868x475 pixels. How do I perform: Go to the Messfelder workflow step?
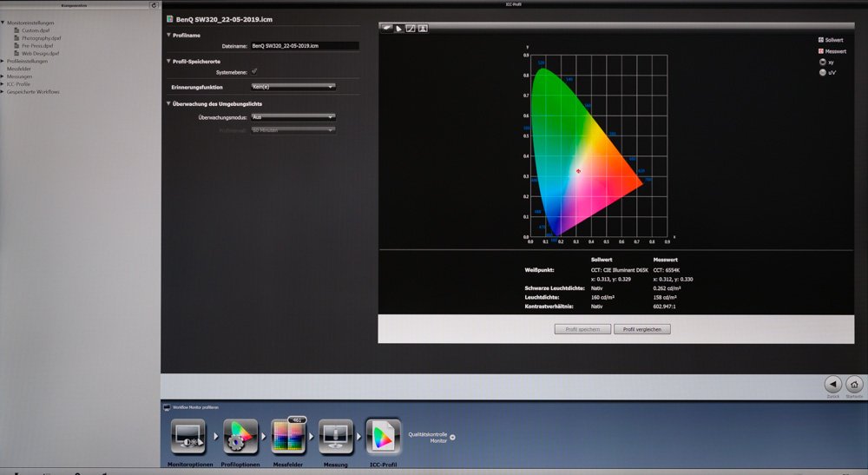288,437
